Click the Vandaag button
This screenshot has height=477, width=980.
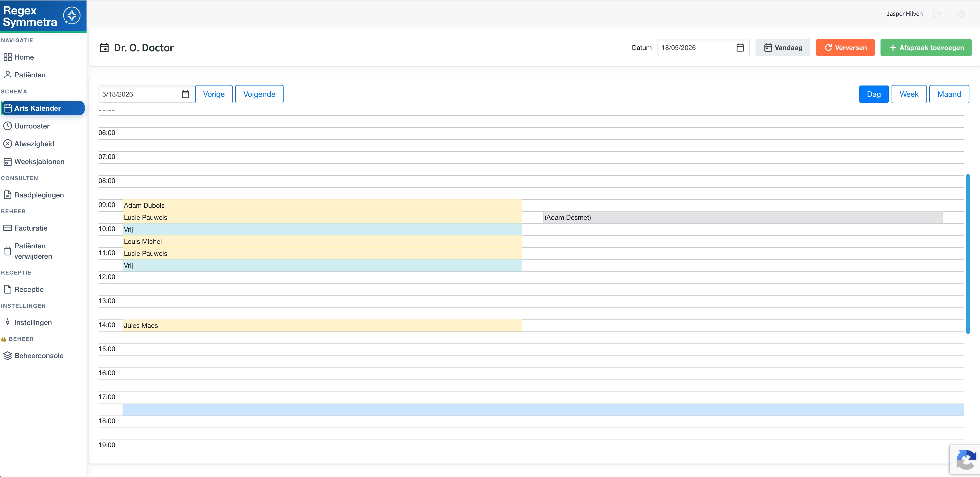tap(782, 48)
